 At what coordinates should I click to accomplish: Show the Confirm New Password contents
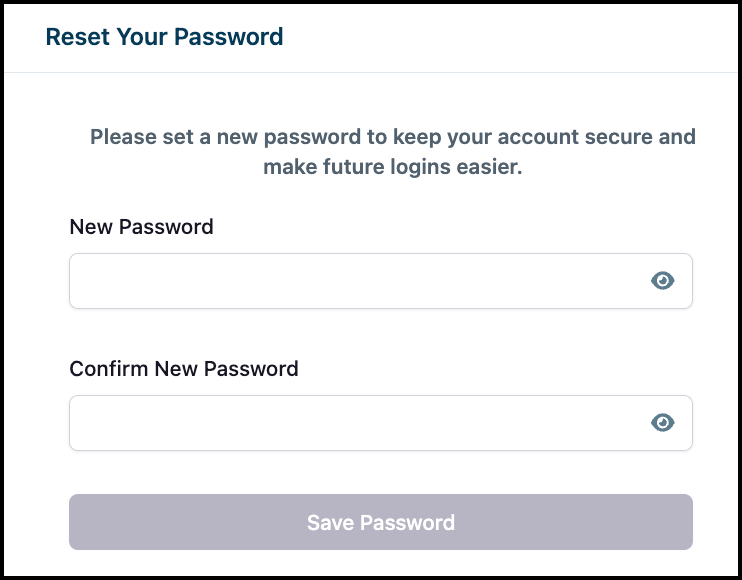click(663, 423)
